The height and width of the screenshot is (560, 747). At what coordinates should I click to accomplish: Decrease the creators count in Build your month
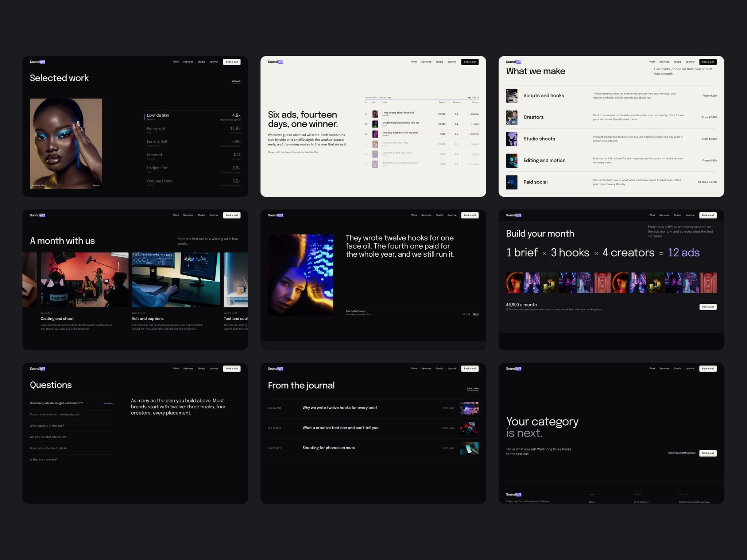coord(605,263)
